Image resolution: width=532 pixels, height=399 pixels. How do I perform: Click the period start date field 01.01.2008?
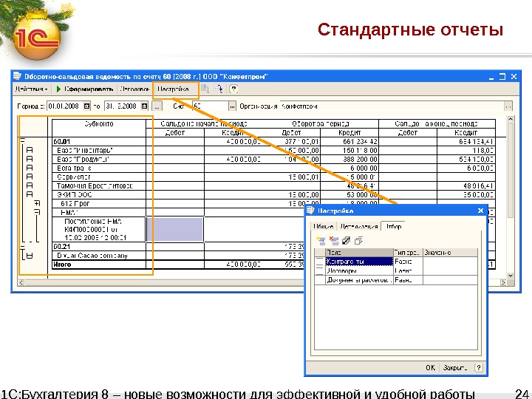tap(64, 106)
